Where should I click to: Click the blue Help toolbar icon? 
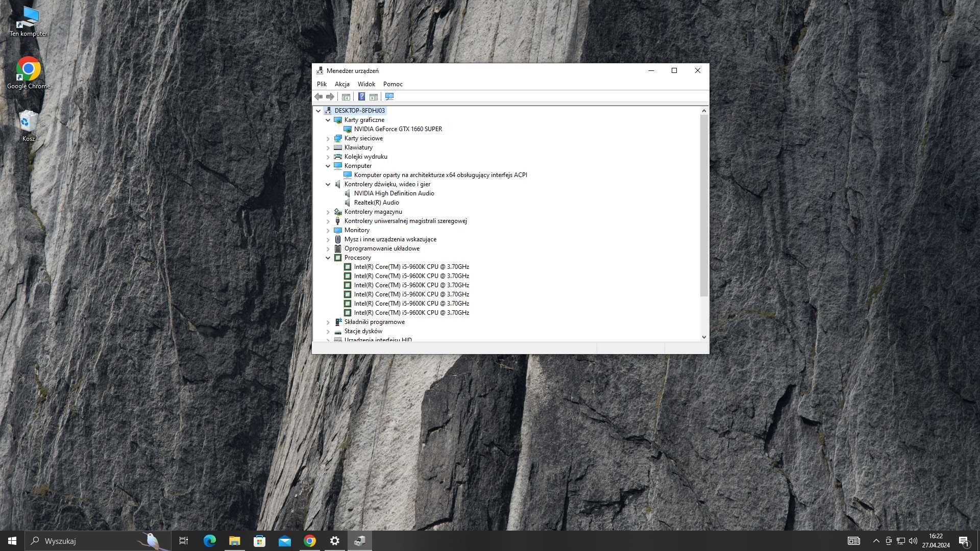point(361,97)
